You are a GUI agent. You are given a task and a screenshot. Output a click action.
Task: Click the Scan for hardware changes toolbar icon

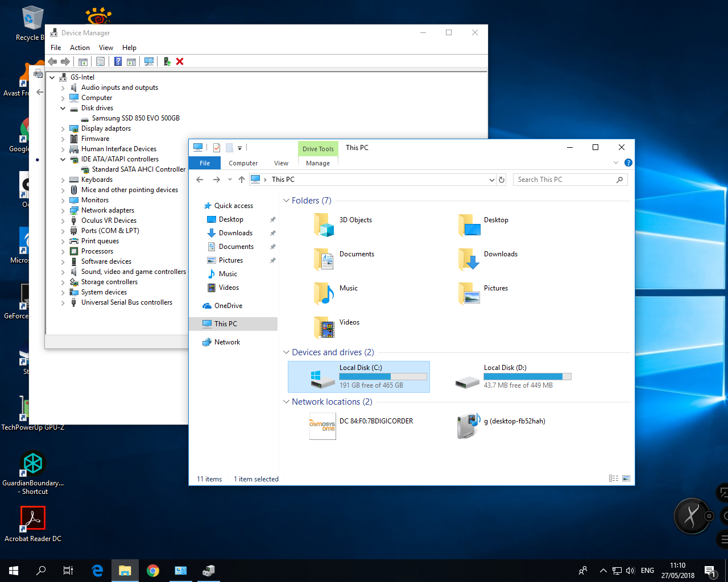tap(149, 61)
